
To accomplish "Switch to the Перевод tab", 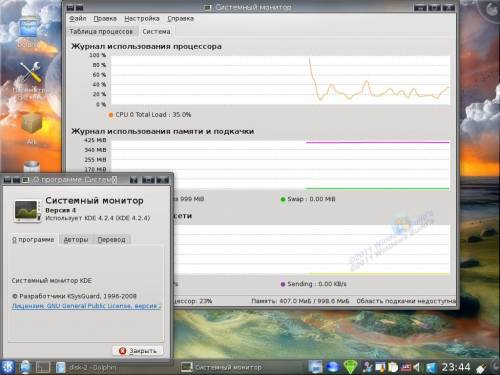I will (111, 240).
